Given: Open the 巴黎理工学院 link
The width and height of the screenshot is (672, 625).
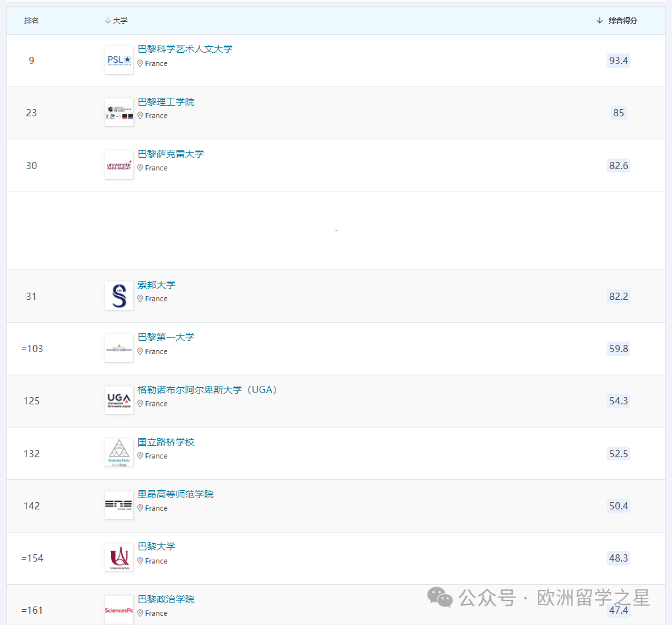Looking at the screenshot, I should 166,102.
